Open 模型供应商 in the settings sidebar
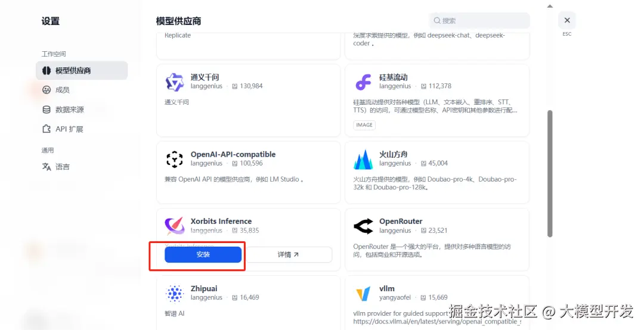This screenshot has width=644, height=330. coord(82,71)
